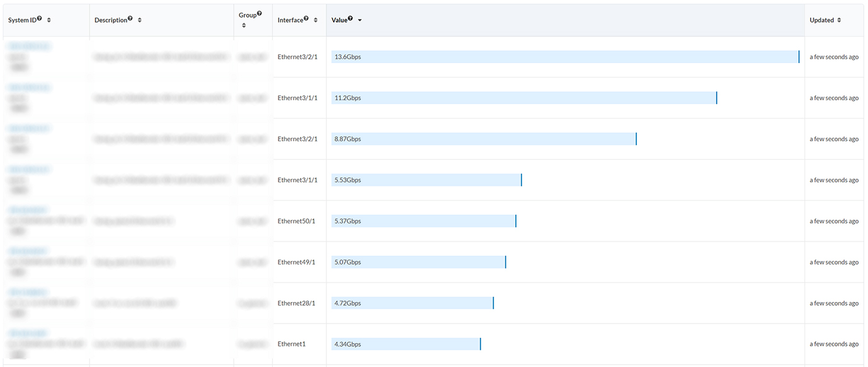Click the question mark beside Interface header

click(306, 18)
